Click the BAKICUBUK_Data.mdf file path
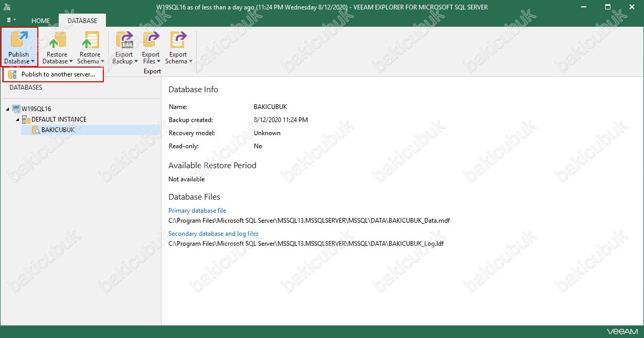644x338 pixels. click(x=309, y=221)
